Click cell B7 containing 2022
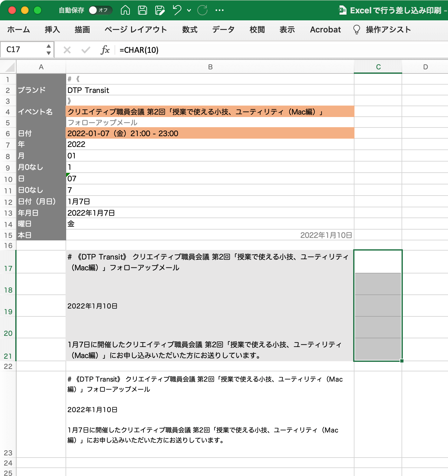 click(x=210, y=144)
